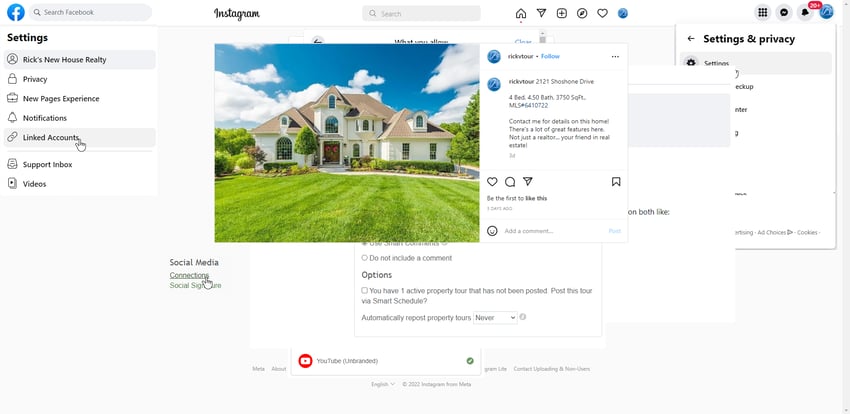The image size is (850, 414).
Task: Click the Search Facebook field
Action: pos(91,12)
